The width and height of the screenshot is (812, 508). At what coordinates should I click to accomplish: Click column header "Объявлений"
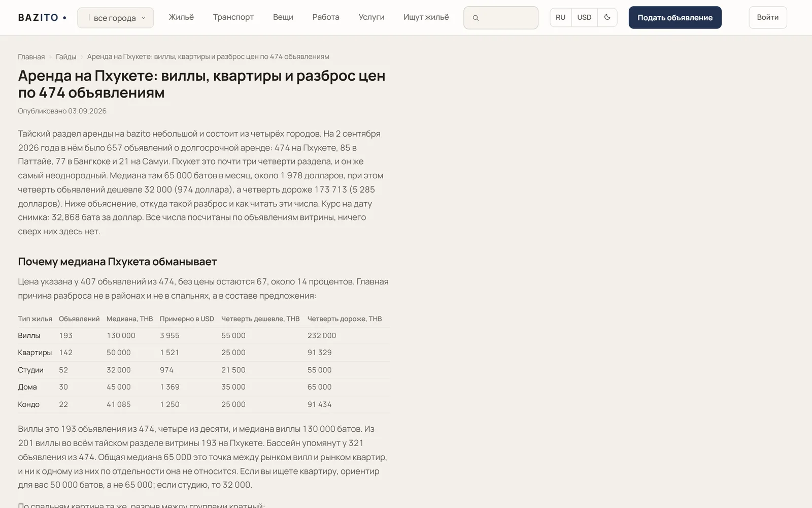[79, 319]
